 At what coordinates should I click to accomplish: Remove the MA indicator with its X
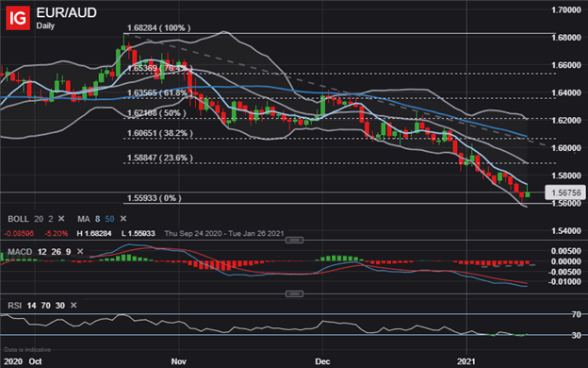(x=123, y=219)
